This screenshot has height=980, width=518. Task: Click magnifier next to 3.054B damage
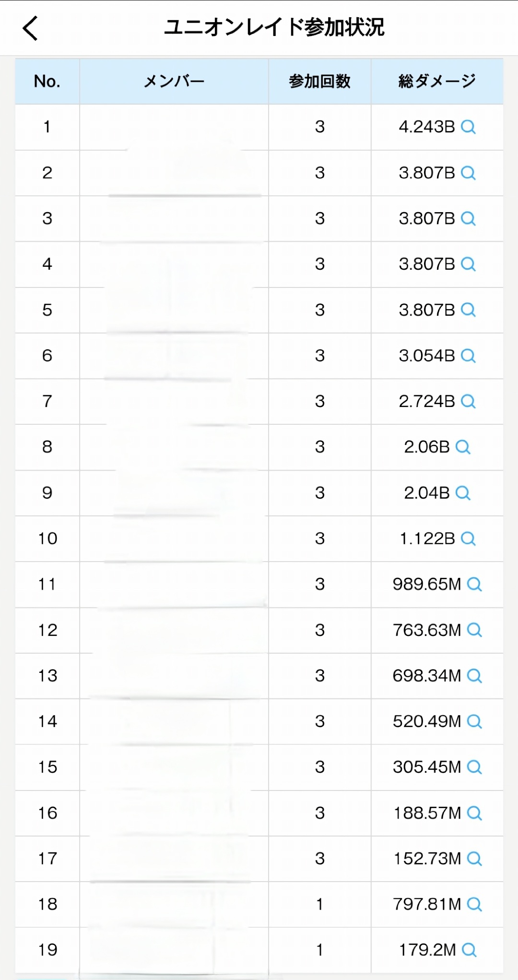tap(468, 356)
